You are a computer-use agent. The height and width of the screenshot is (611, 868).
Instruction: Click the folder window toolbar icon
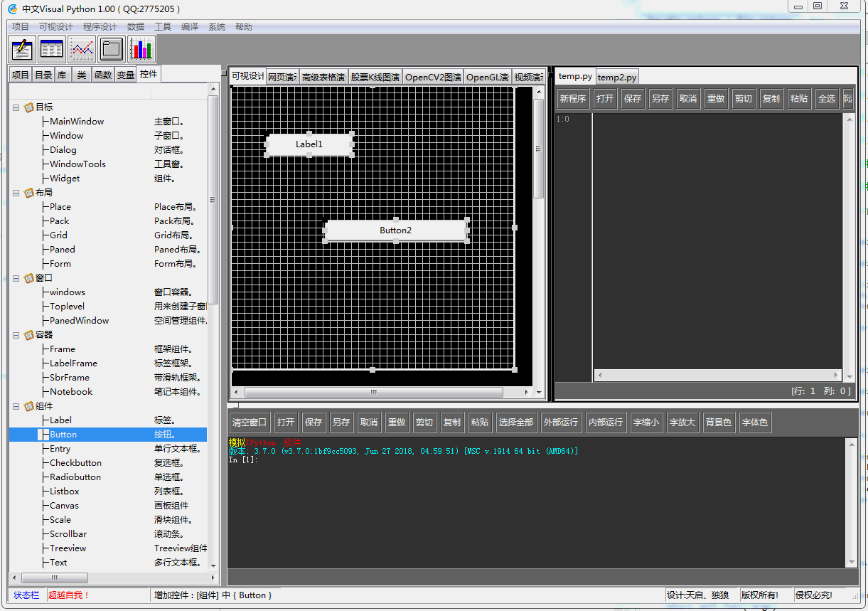(112, 49)
